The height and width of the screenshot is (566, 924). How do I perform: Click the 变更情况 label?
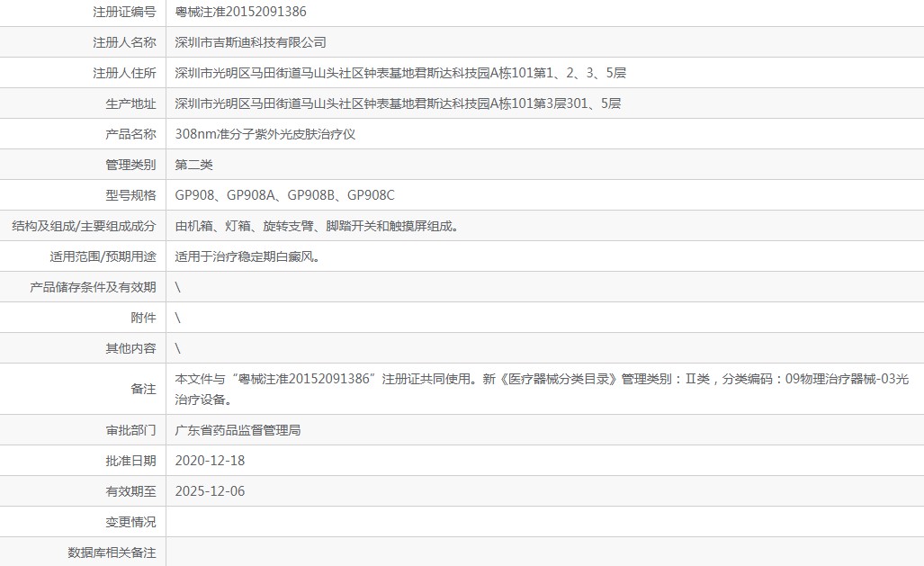[130, 523]
